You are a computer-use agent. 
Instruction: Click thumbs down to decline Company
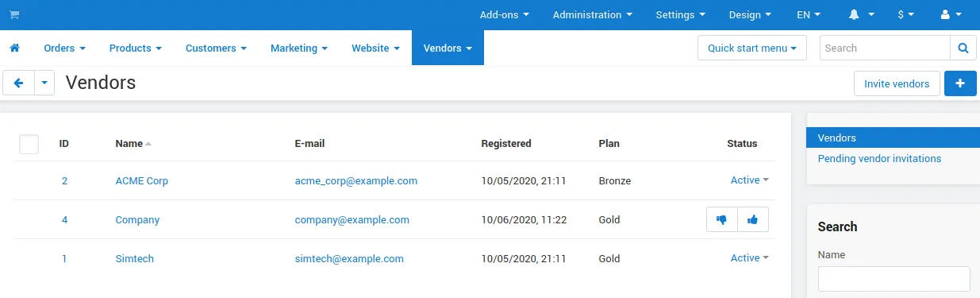pos(721,219)
